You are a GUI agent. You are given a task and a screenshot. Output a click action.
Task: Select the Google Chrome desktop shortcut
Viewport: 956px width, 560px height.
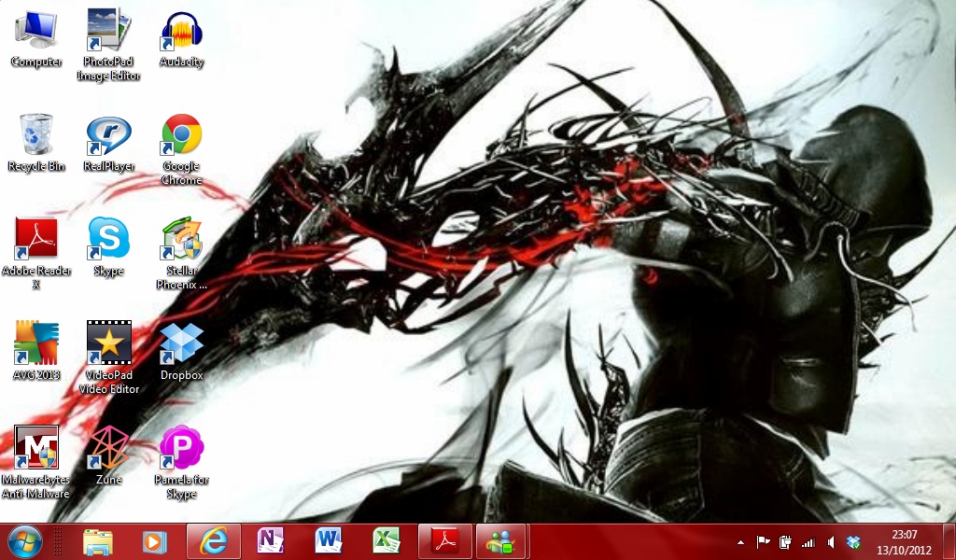(181, 150)
